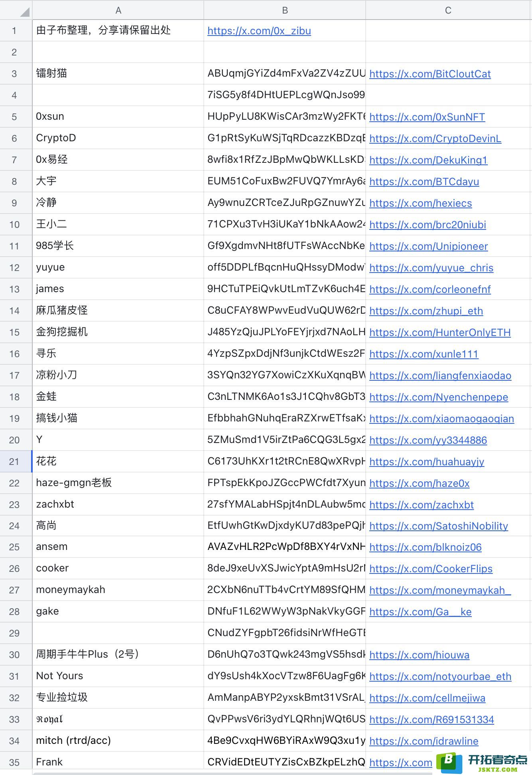532x775 pixels.
Task: Open the CryptoDevinL profile link
Action: point(435,138)
